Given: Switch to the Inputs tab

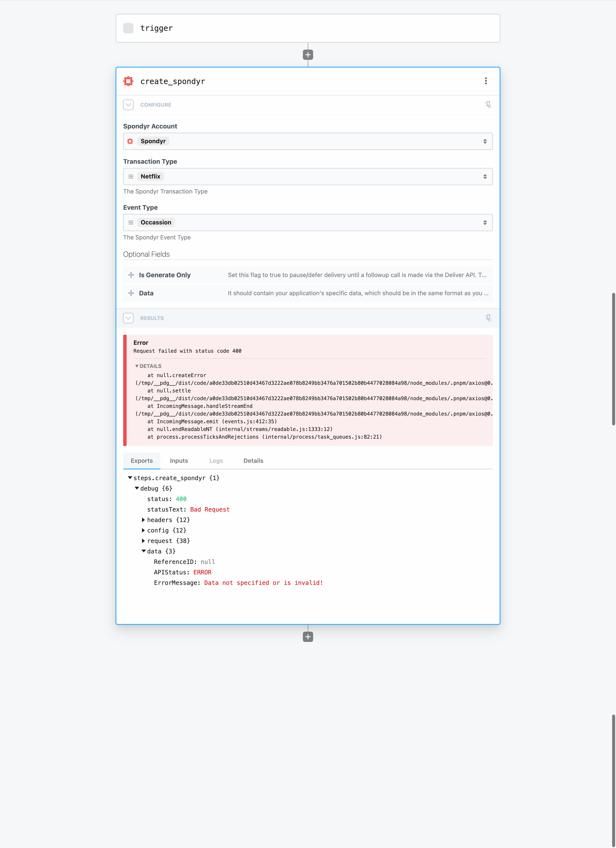Looking at the screenshot, I should [179, 461].
